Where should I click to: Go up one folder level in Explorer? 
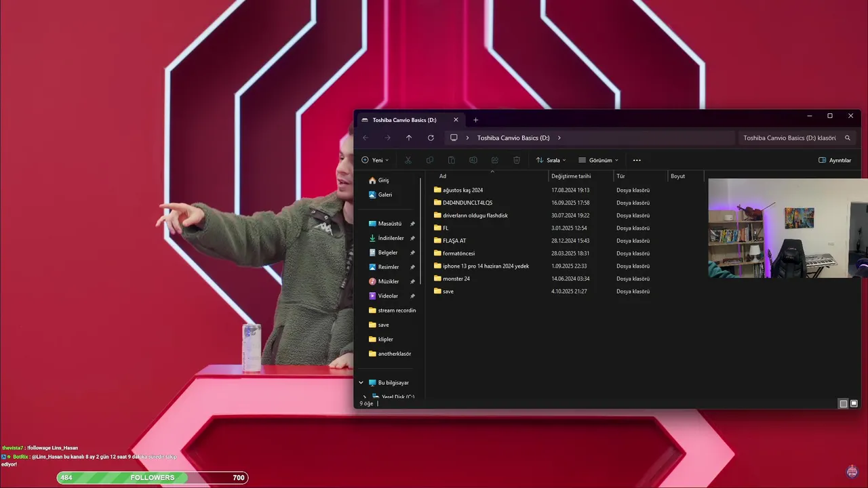409,138
